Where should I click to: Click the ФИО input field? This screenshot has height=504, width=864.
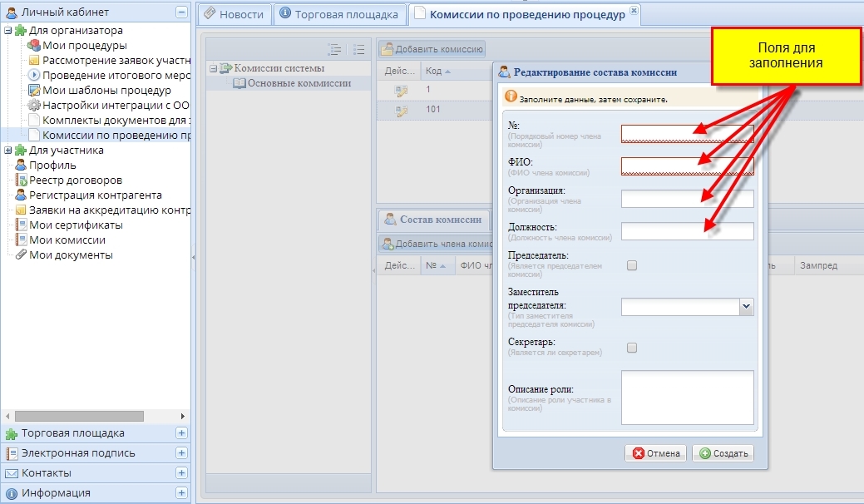687,166
